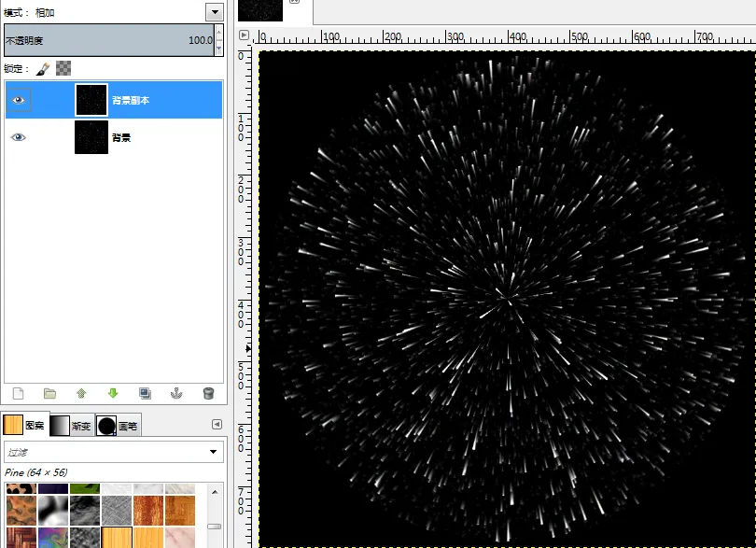Select the rainbow swirl pattern

(x=53, y=538)
